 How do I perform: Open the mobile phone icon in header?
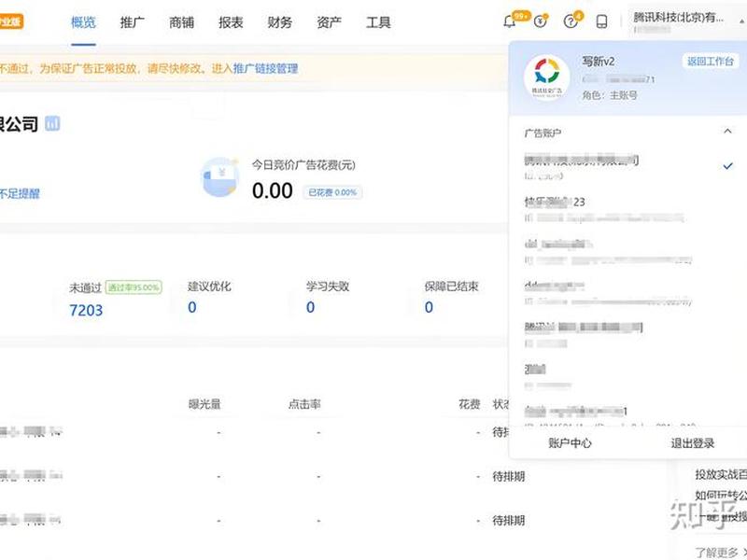(601, 21)
